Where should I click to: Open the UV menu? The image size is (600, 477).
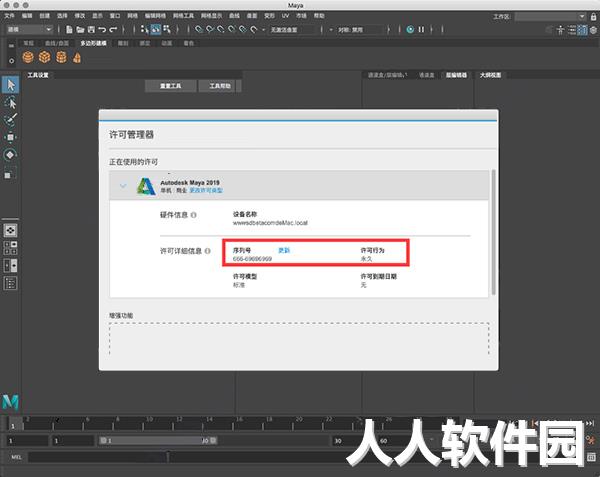tap(285, 16)
